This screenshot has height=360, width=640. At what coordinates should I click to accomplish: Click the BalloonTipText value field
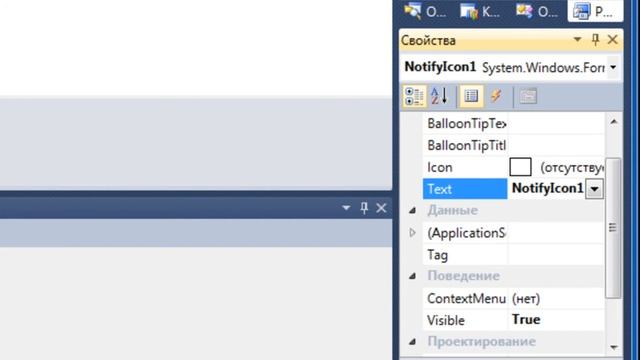tap(556, 124)
